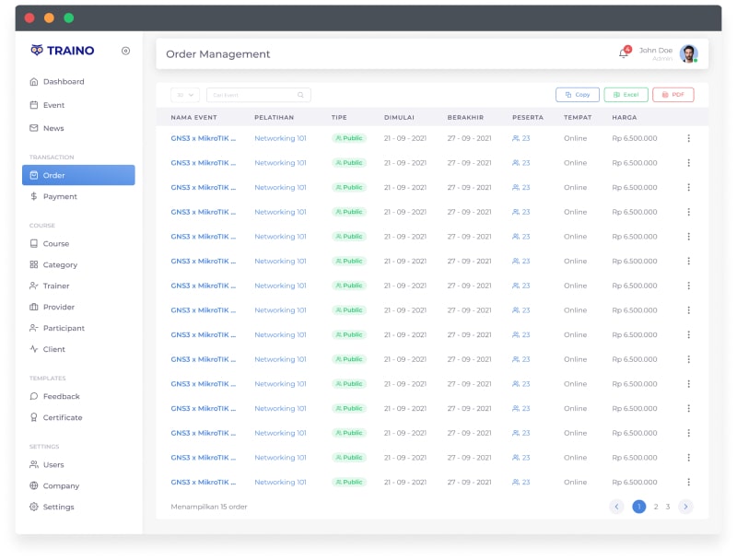Open the Networking 101 link in the first row
This screenshot has width=737, height=560.
click(x=280, y=138)
